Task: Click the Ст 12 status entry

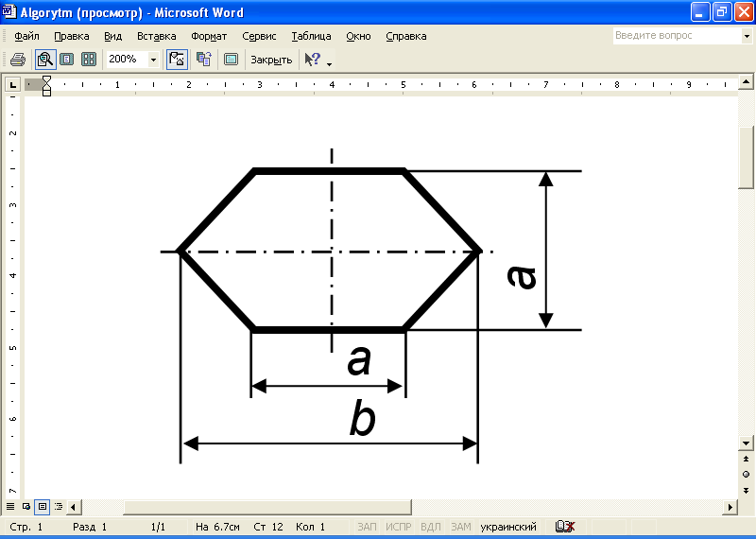Action: (x=268, y=527)
